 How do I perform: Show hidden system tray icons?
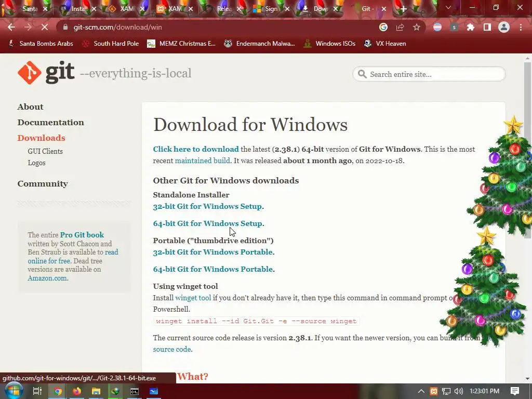pyautogui.click(x=421, y=391)
